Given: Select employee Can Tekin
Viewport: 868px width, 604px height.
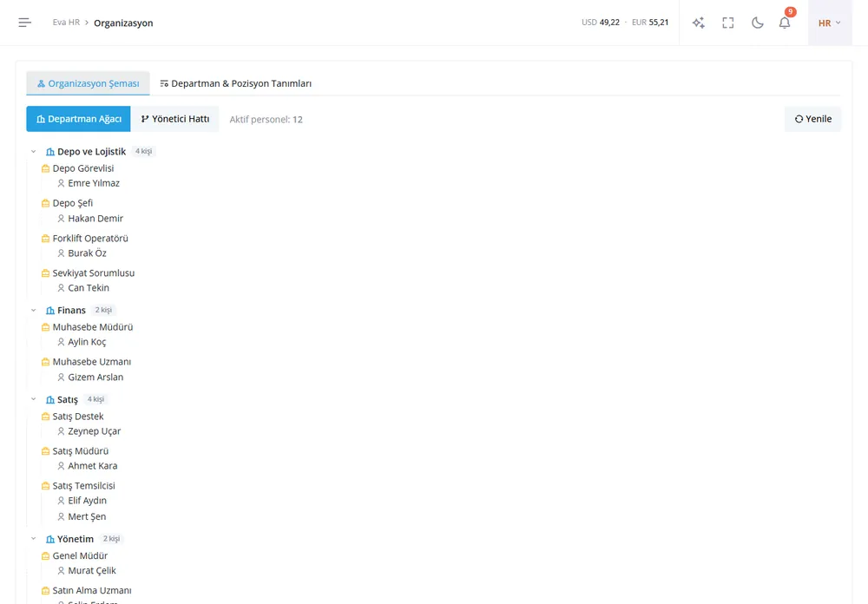Looking at the screenshot, I should tap(89, 288).
